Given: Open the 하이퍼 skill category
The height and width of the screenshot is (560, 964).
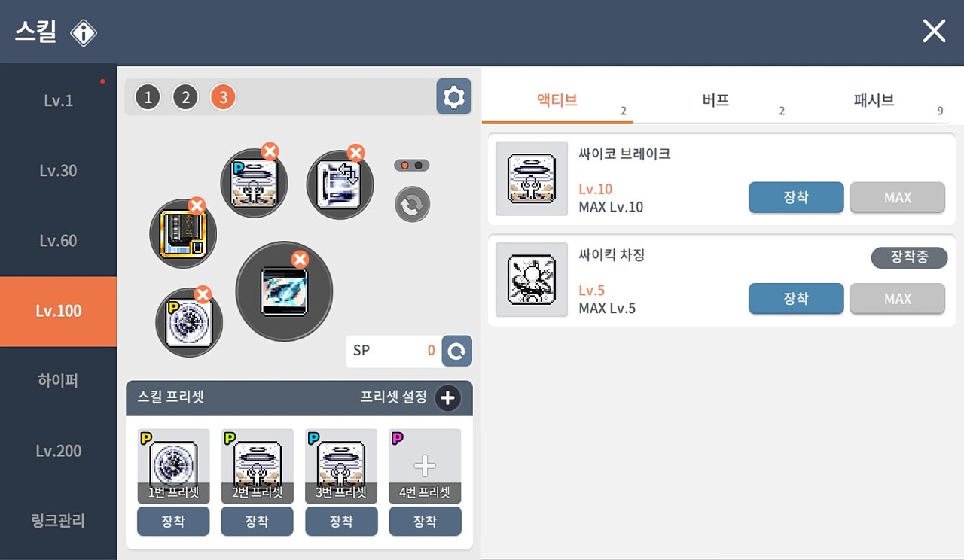Looking at the screenshot, I should [58, 381].
